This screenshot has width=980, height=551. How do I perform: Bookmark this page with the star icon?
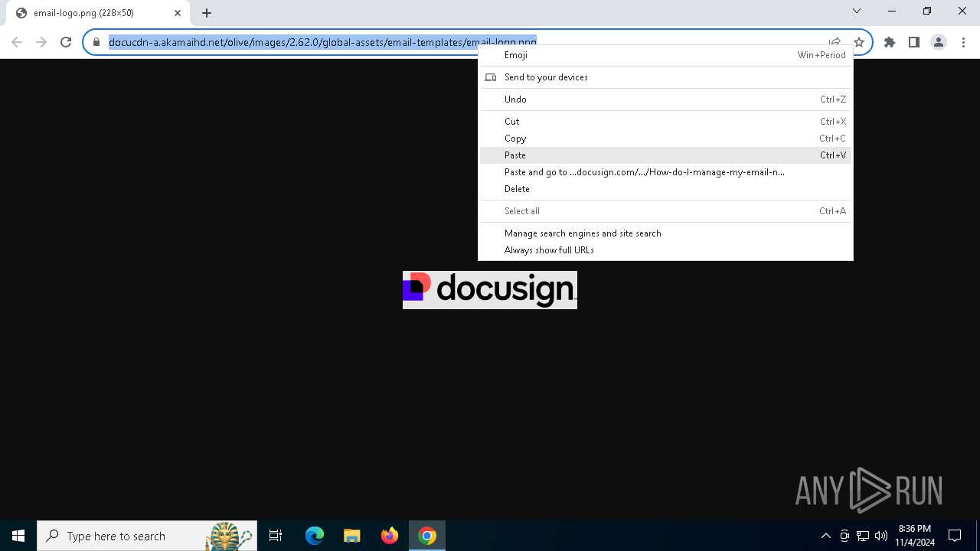click(859, 42)
